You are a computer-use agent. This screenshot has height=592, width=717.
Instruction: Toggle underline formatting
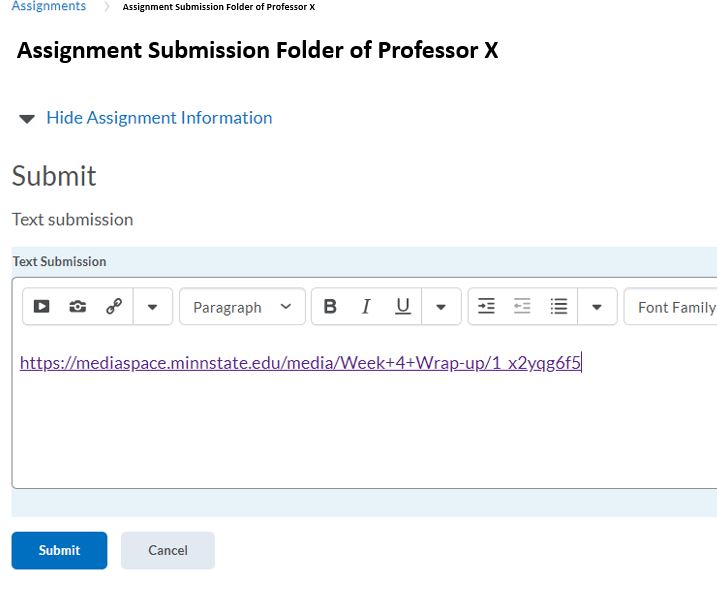403,307
